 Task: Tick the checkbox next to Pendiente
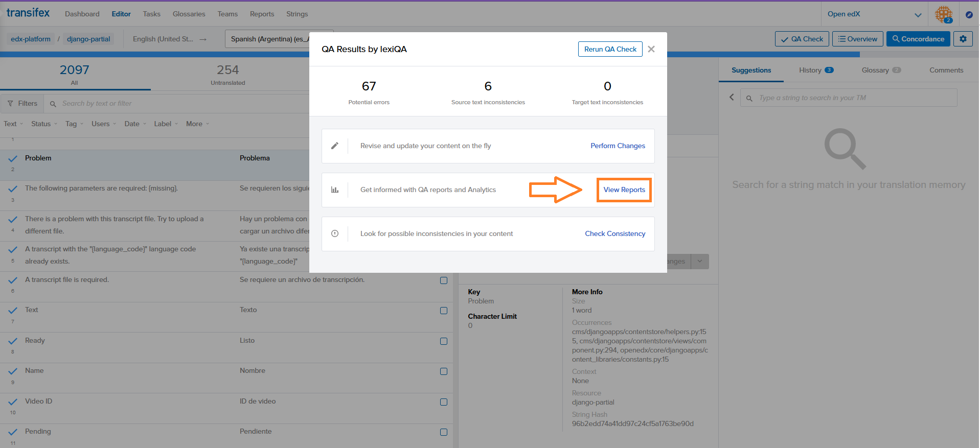pyautogui.click(x=444, y=432)
